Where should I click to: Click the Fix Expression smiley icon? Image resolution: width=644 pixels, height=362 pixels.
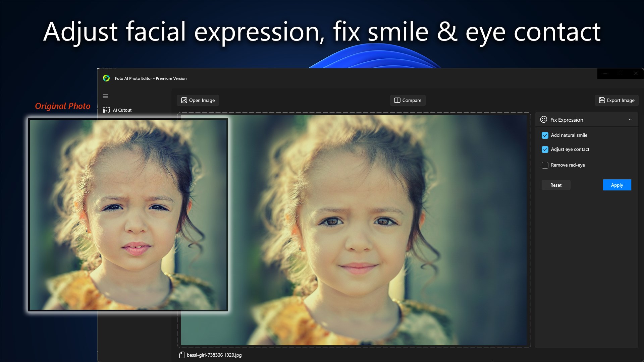click(544, 120)
